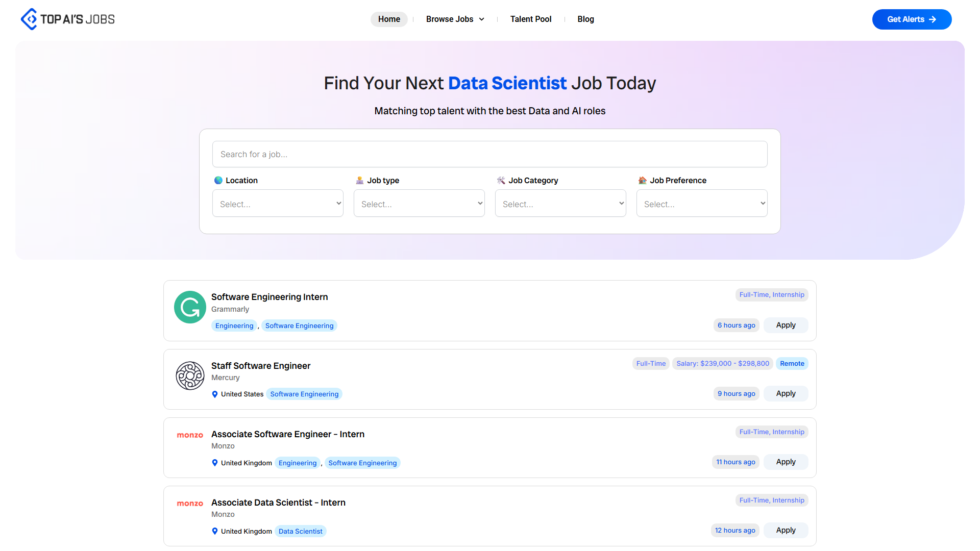Click the Monzo logo on Associate Software Engineer card
Image resolution: width=980 pixels, height=551 pixels.
click(189, 435)
